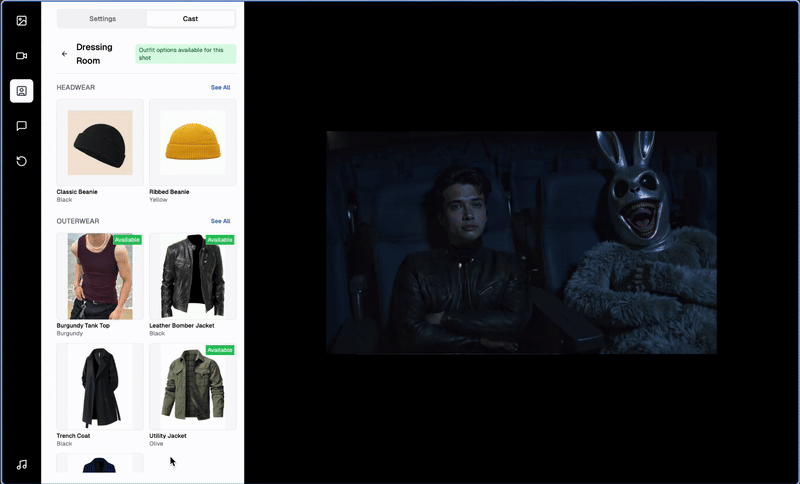Switch to the Cast tab
The height and width of the screenshot is (484, 800).
coord(190,19)
